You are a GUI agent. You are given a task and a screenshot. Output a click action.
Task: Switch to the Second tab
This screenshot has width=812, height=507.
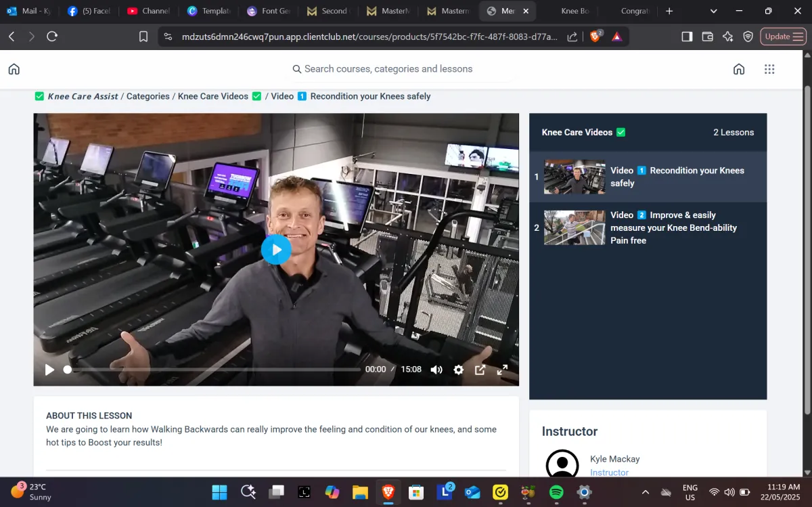click(x=328, y=11)
